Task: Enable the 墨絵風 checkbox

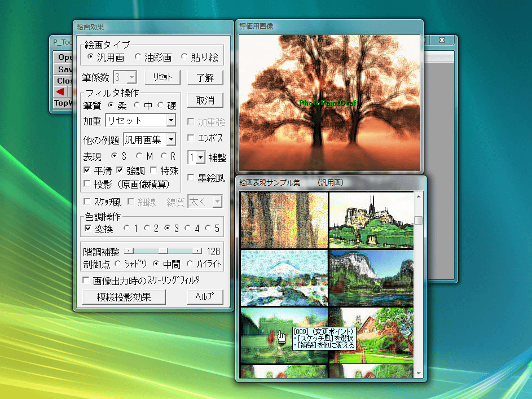Action: tap(191, 177)
